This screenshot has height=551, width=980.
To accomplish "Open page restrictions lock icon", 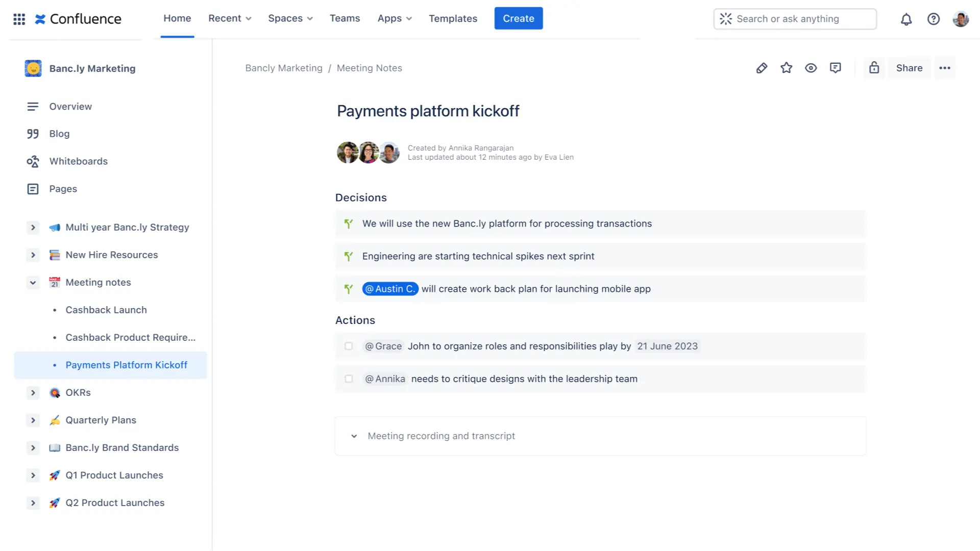I will point(874,68).
